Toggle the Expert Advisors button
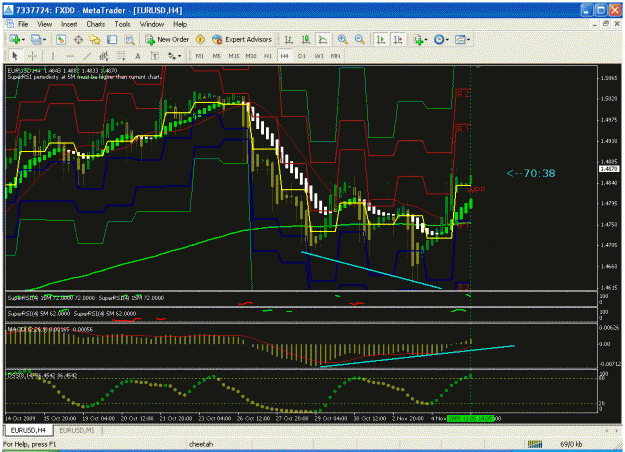625x452 pixels. coord(242,39)
